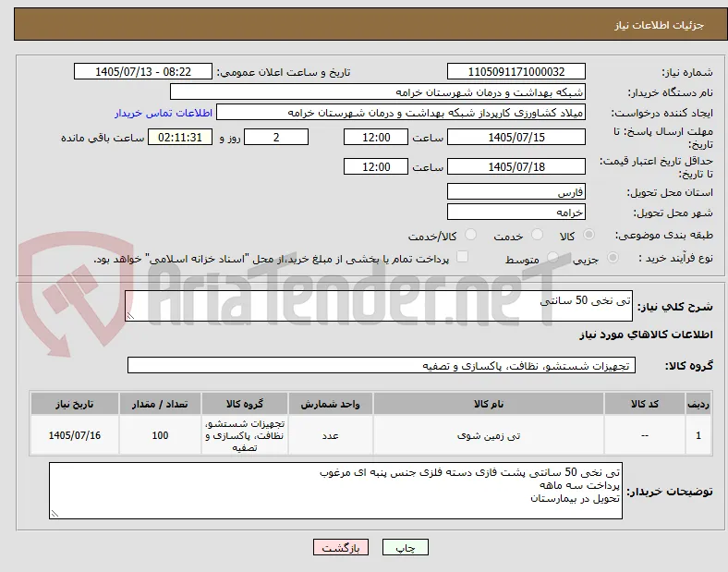Click the تاریخ نیاز column header
Image resolution: width=728 pixels, height=572 pixels.
pyautogui.click(x=75, y=404)
